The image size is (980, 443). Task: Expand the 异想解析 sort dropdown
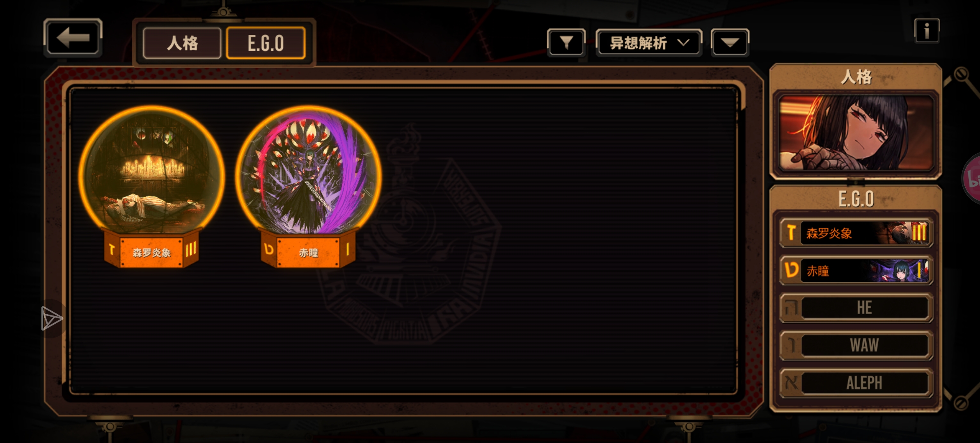click(x=649, y=43)
